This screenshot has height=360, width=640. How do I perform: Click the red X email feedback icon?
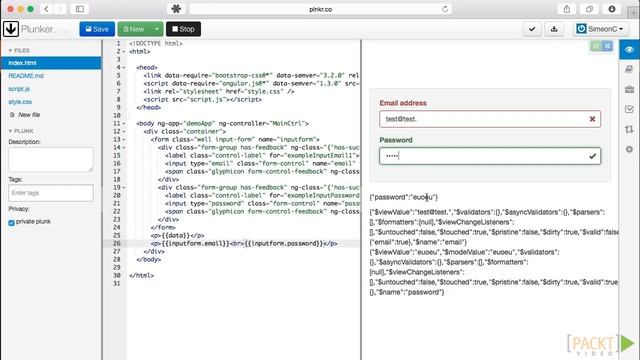coord(592,119)
